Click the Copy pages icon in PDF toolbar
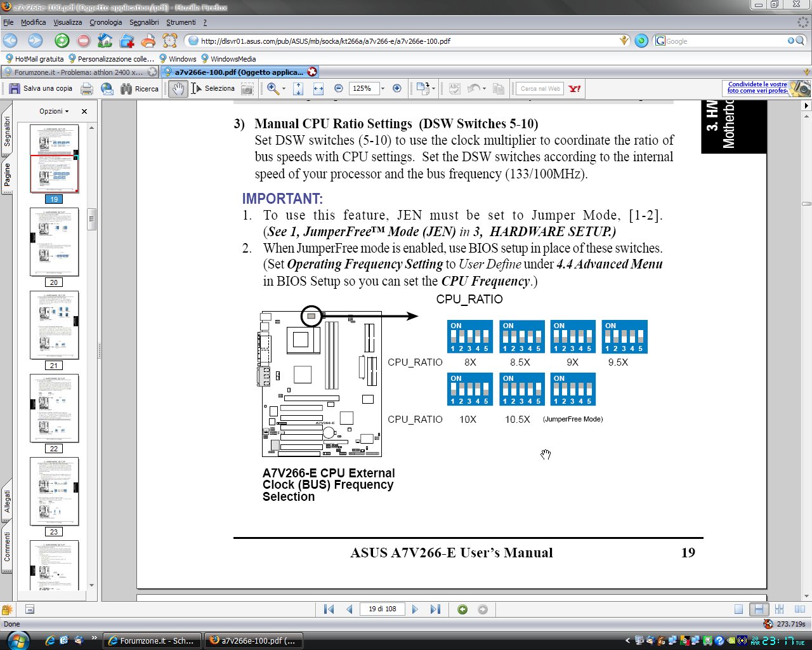The image size is (812, 650). (x=499, y=89)
